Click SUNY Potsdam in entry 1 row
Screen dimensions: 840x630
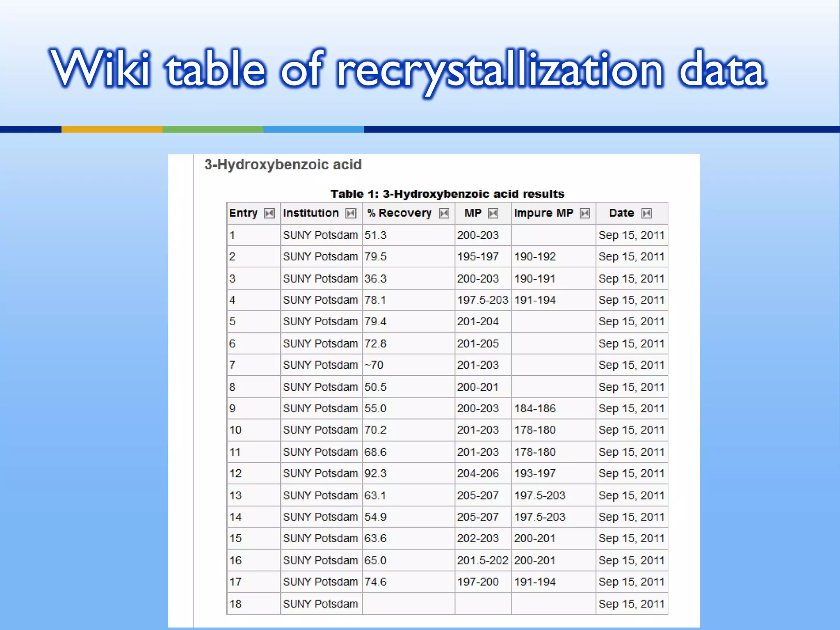(x=320, y=235)
